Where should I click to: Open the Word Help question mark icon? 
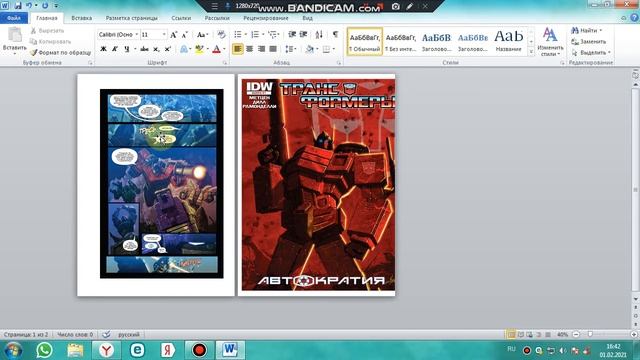point(634,18)
